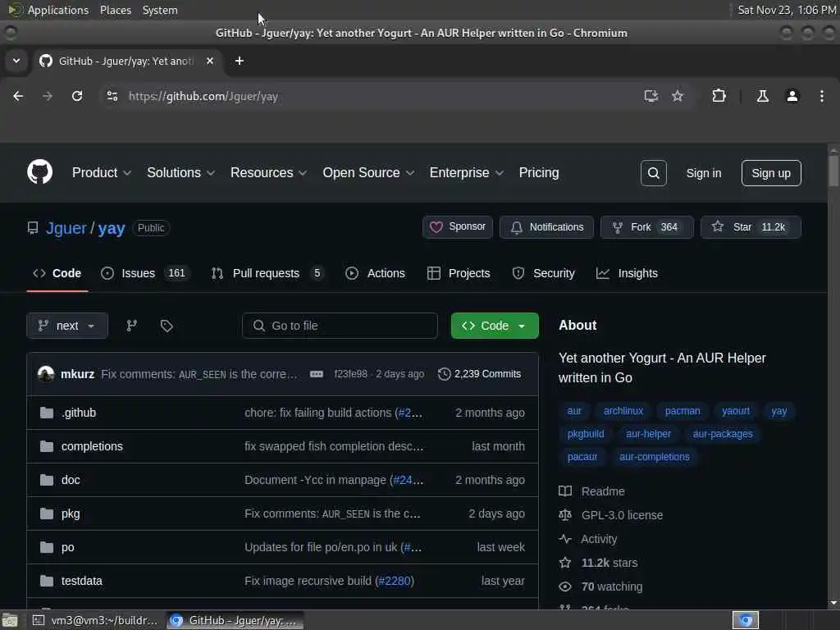
Task: Click the aur-helper topic tag
Action: 648,434
